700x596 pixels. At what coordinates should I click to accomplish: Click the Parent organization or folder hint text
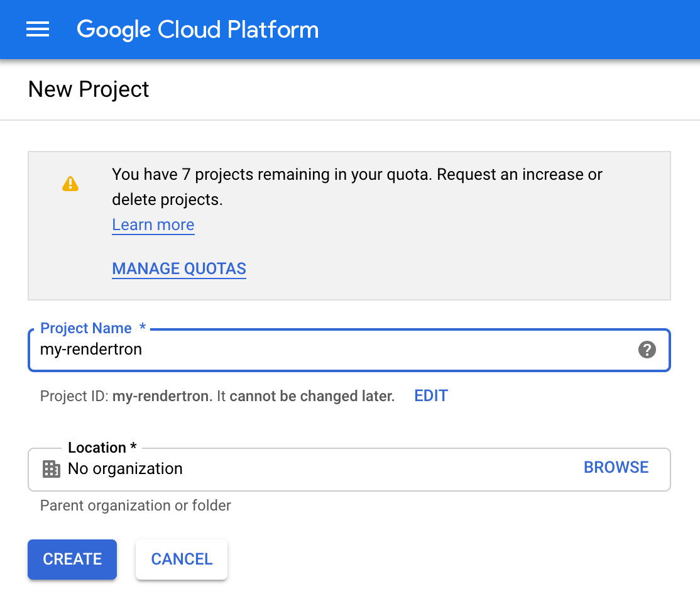(x=135, y=505)
